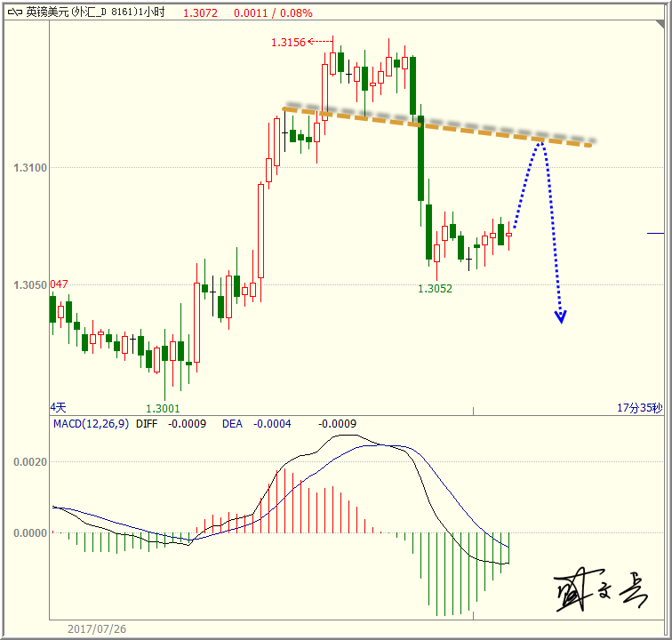Click the 17分35秒 countdown timer
Viewport: 672px width, 640px height.
pyautogui.click(x=640, y=408)
